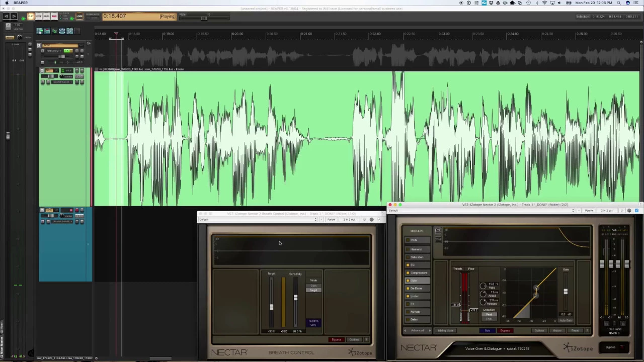Click Auto Gain button in gate

click(x=566, y=320)
